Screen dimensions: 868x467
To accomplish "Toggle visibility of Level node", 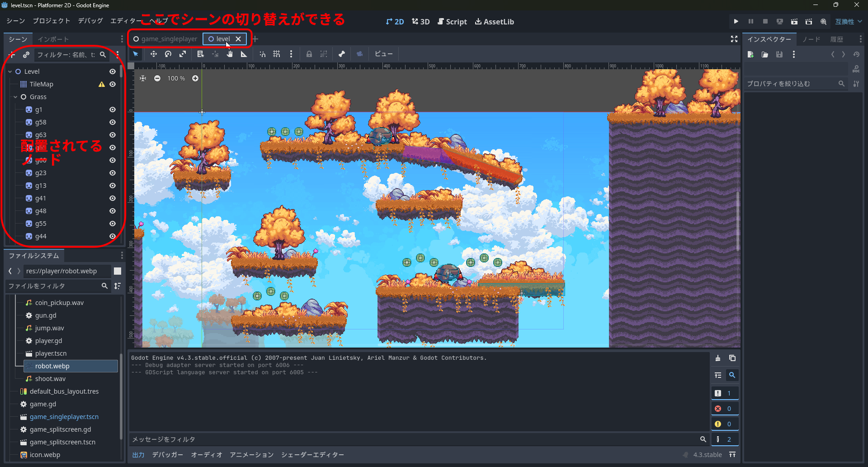I will (x=113, y=71).
